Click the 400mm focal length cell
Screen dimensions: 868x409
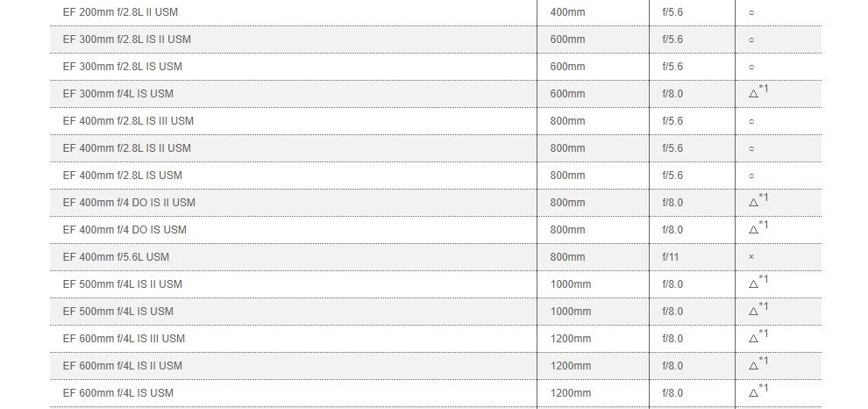tap(567, 12)
